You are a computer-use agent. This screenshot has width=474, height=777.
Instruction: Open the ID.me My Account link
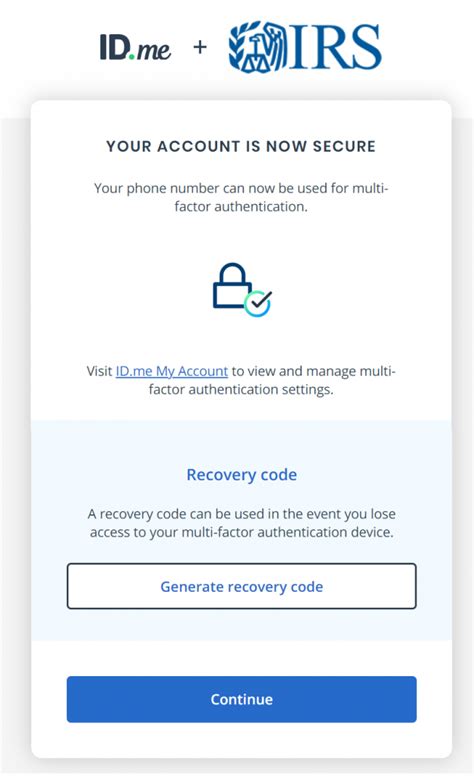(x=171, y=371)
